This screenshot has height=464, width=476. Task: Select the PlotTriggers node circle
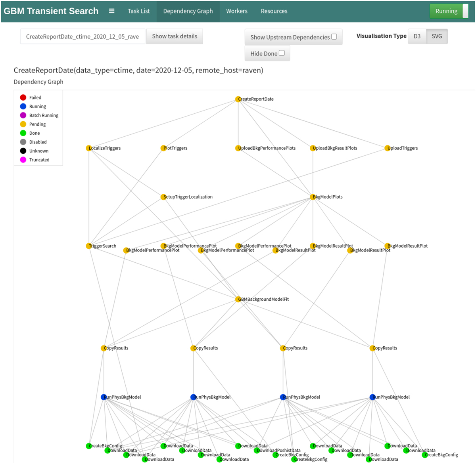[163, 148]
